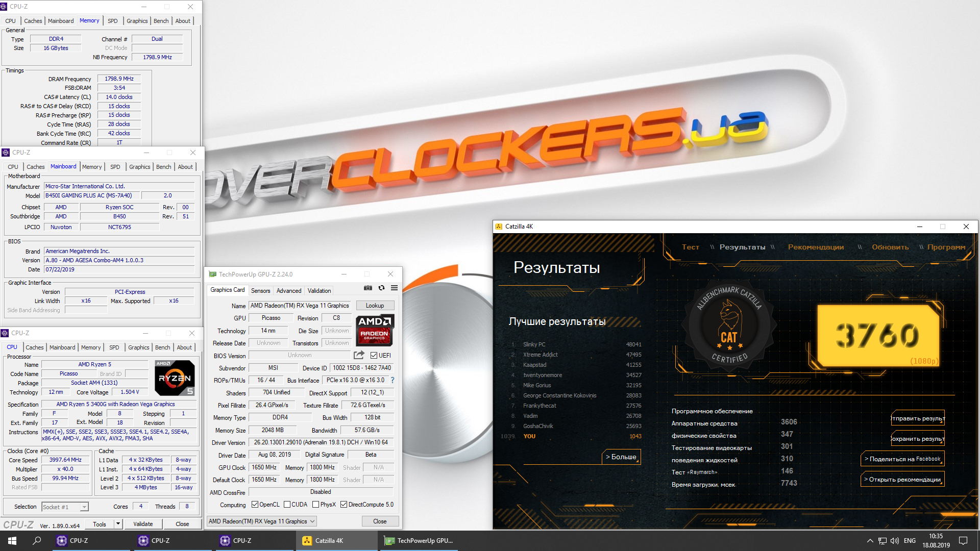Click the DRAM Frequency value 1798.9 MHz
Viewport: 980px width, 551px height.
(x=119, y=79)
